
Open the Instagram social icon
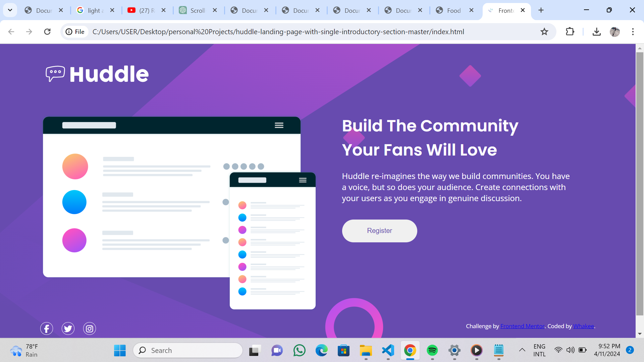[x=90, y=328]
